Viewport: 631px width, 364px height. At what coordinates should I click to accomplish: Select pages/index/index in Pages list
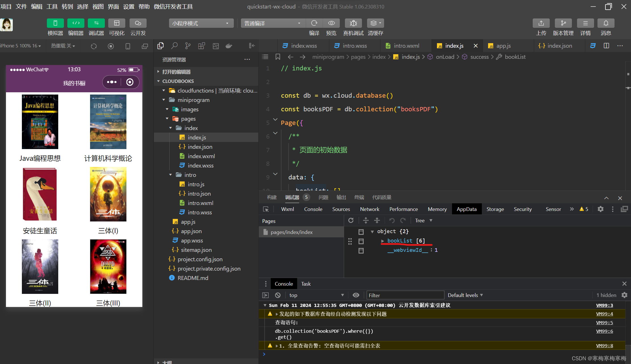click(291, 232)
